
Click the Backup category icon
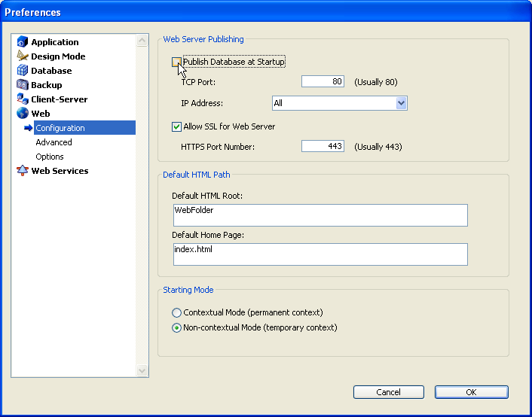coord(23,85)
